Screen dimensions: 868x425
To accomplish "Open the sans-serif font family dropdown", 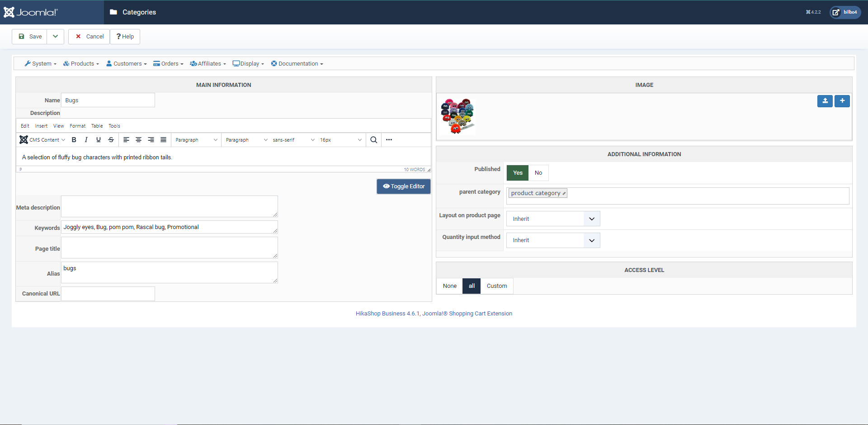I will point(294,140).
